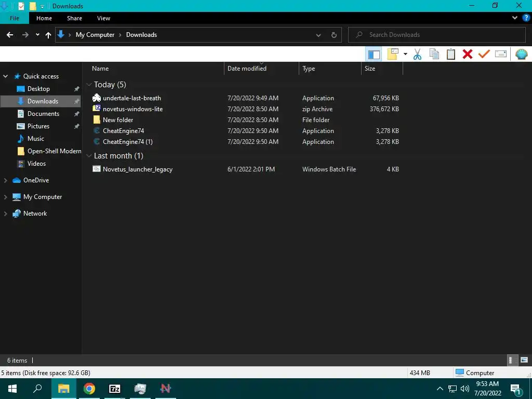Viewport: 532px width, 399px height.
Task: Open Open-Shell Modern folder in navigation pane
Action: [54, 151]
